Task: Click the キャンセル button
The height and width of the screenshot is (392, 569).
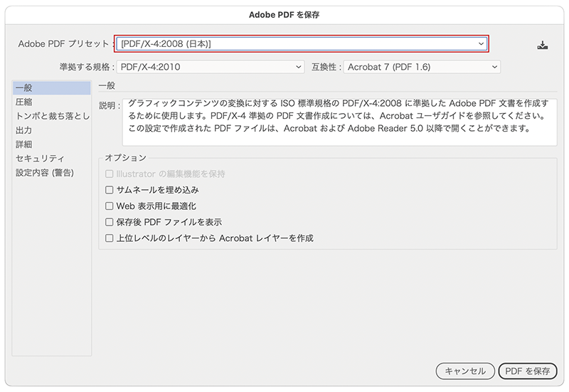Action: (x=465, y=371)
